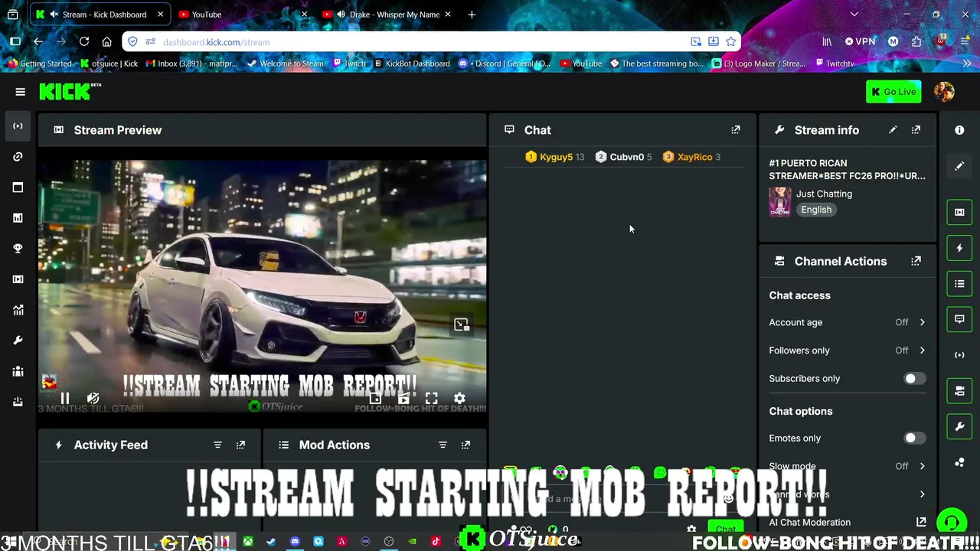Open the Twitch bookmark
The width and height of the screenshot is (980, 551).
(349, 64)
